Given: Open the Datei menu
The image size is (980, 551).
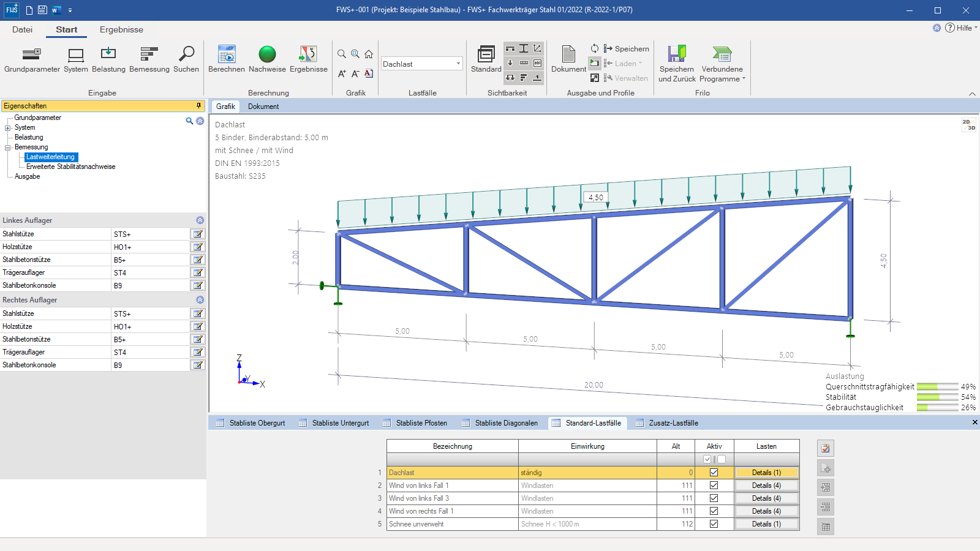Looking at the screenshot, I should click(x=22, y=29).
